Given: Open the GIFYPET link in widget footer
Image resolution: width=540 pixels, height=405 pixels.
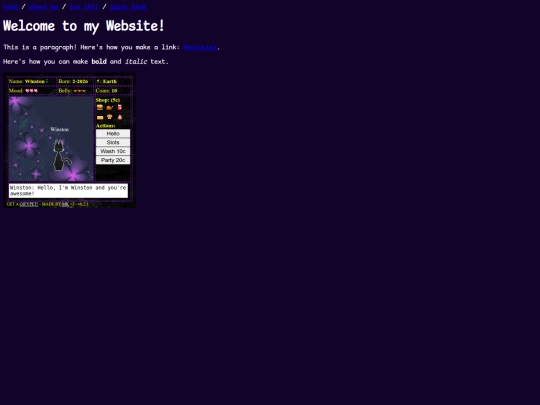Looking at the screenshot, I should pos(29,204).
